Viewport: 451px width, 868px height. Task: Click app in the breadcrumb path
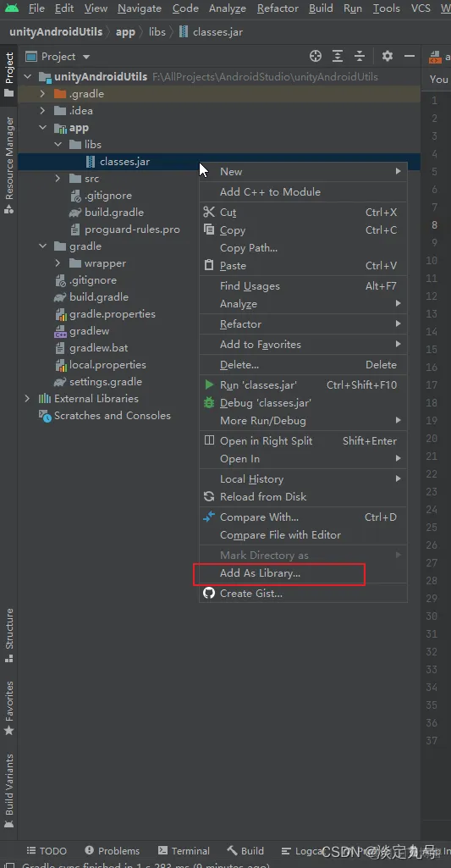[x=125, y=31]
